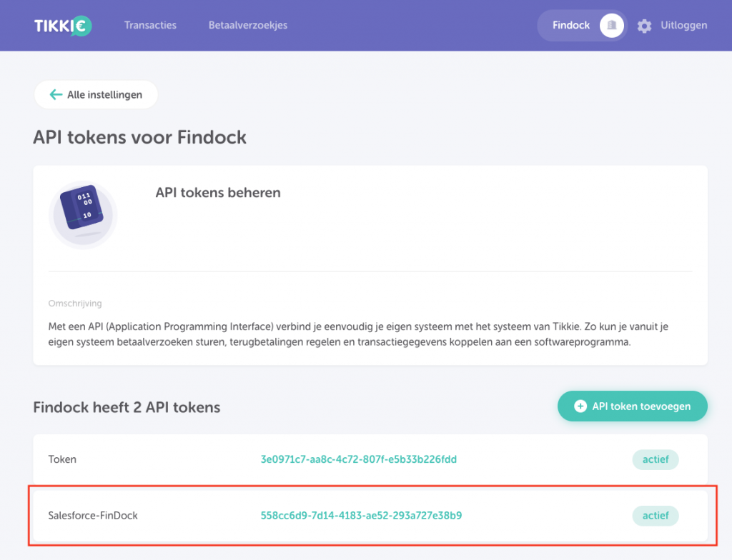Click the actief badge on Salesforce-FinDock row

click(655, 515)
